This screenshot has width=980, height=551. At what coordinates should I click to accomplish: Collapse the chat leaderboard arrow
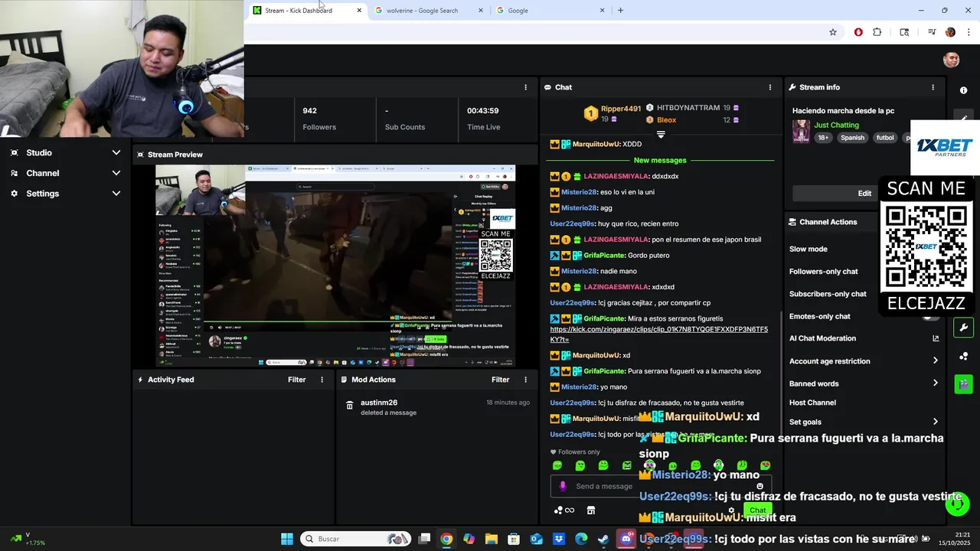tap(661, 135)
